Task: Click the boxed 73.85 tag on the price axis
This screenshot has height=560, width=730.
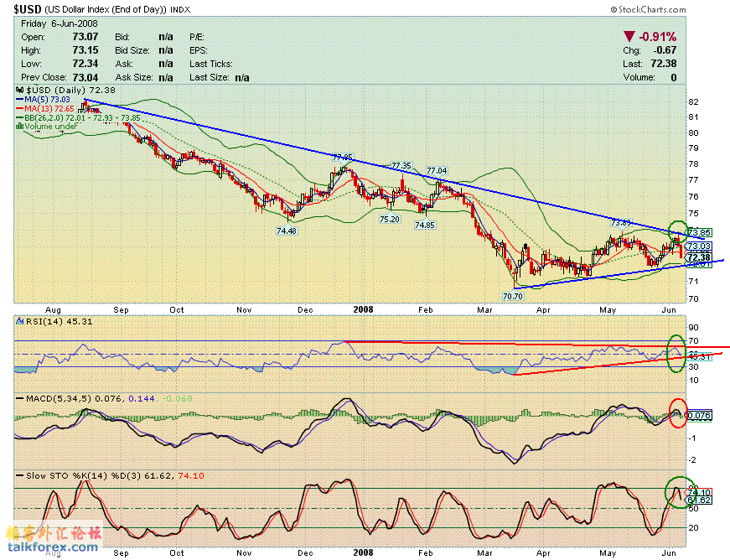Action: (699, 233)
